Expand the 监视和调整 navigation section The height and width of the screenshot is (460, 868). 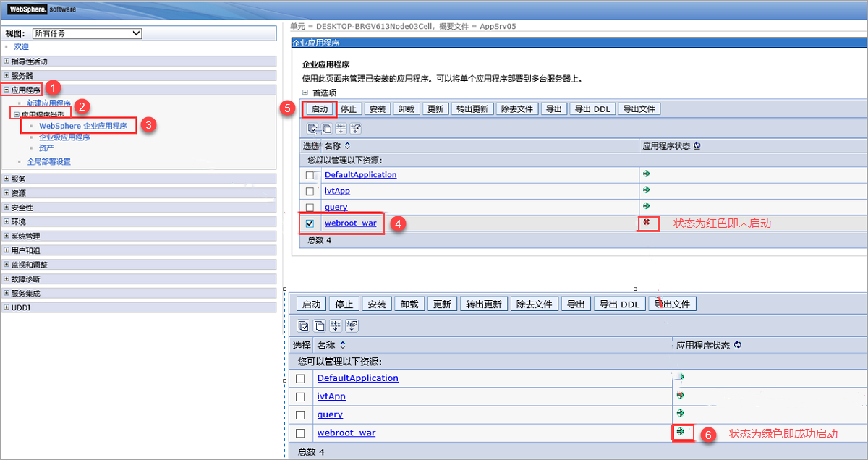click(x=7, y=265)
